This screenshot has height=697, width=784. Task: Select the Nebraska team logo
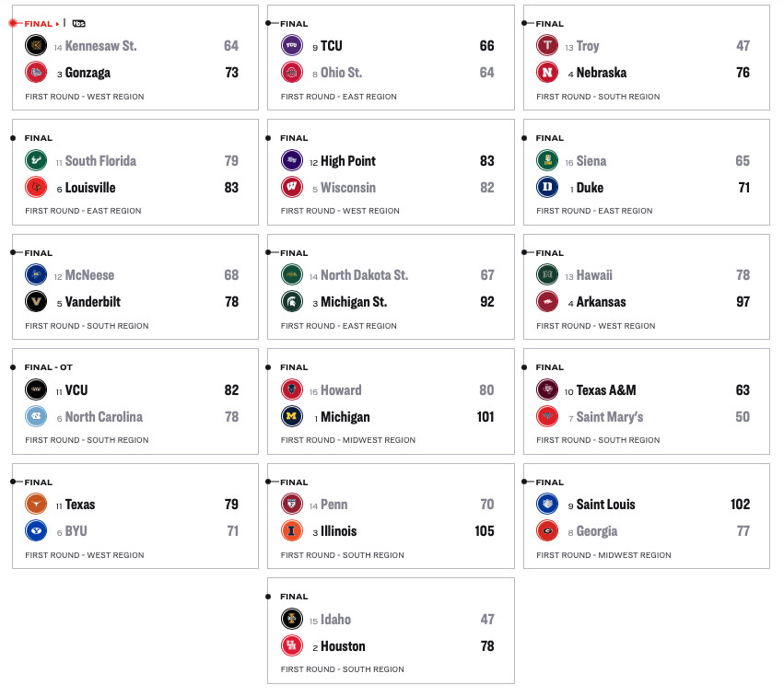[547, 73]
